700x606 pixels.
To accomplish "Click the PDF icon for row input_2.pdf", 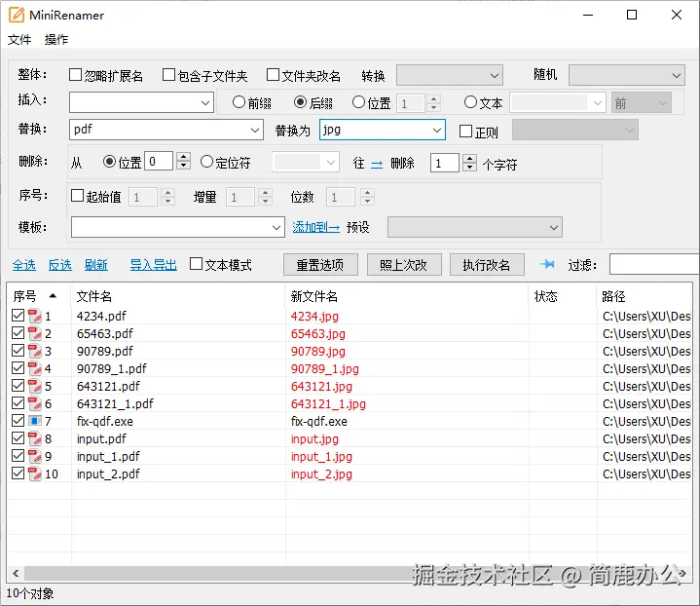I will [34, 473].
